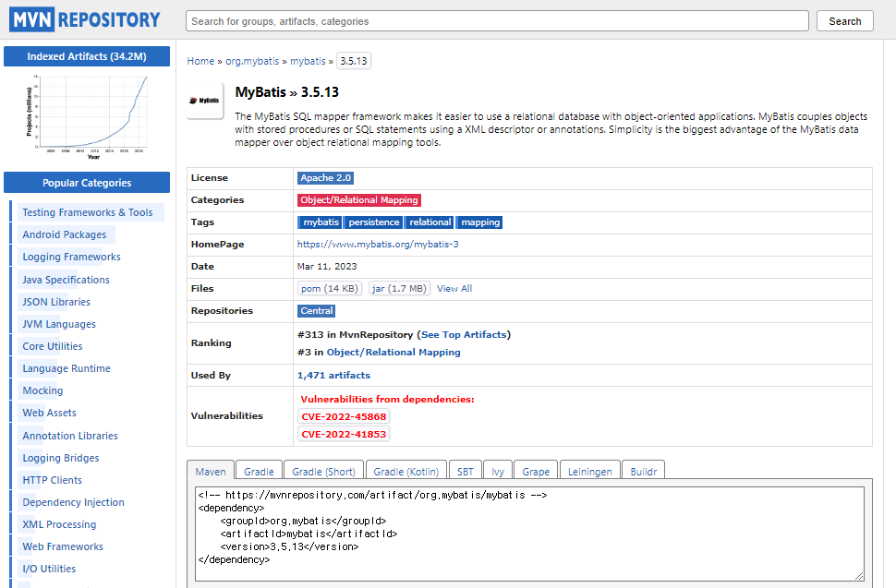The width and height of the screenshot is (896, 588).
Task: Open Android Packages category
Action: click(65, 234)
